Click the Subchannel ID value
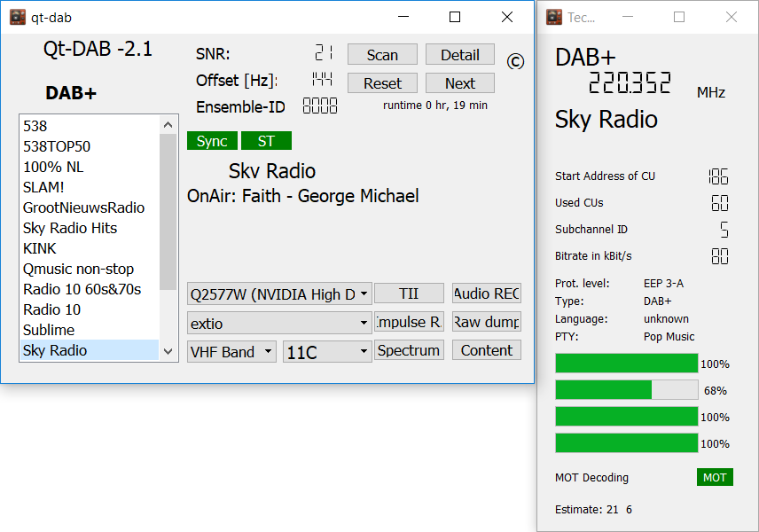 tap(724, 230)
